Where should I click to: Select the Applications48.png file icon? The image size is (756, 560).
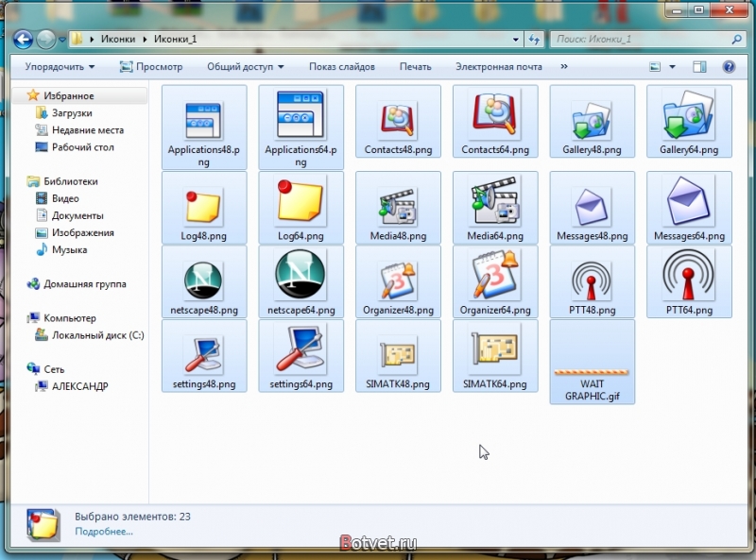point(203,121)
